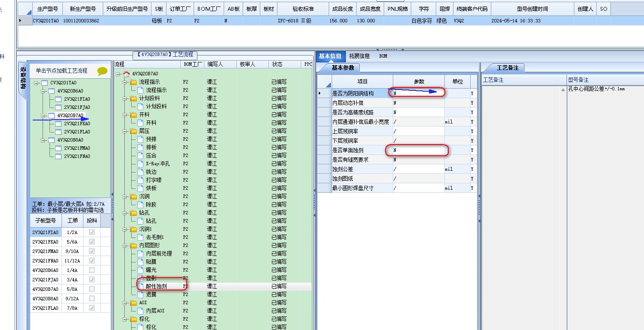Click the 参数 column header
The height and width of the screenshot is (330, 644).
(419, 81)
